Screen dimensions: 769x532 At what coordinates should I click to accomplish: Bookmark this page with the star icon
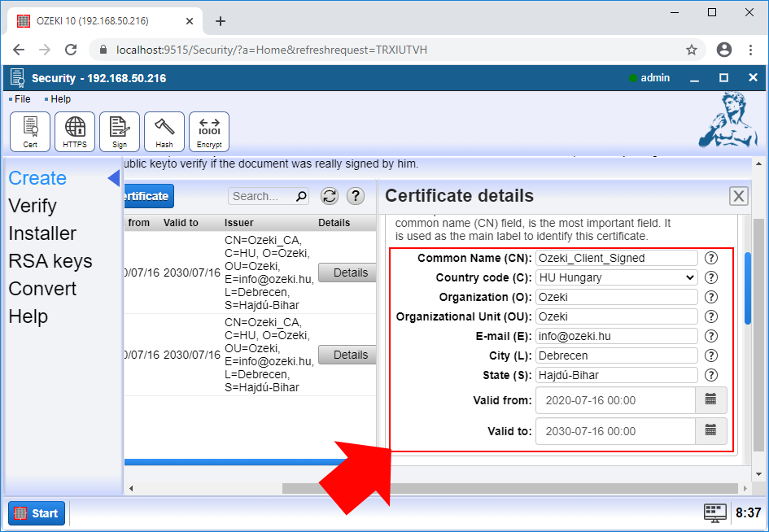coord(692,50)
